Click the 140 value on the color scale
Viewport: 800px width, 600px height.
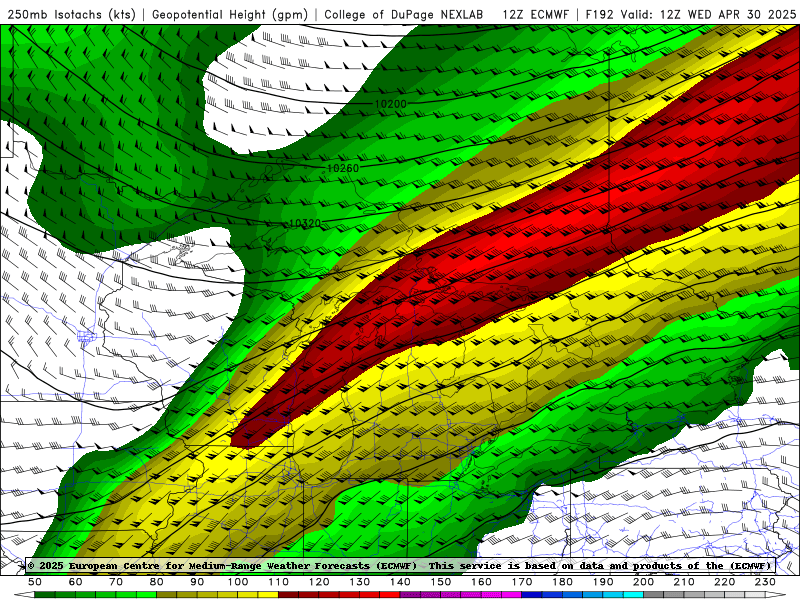tap(400, 582)
